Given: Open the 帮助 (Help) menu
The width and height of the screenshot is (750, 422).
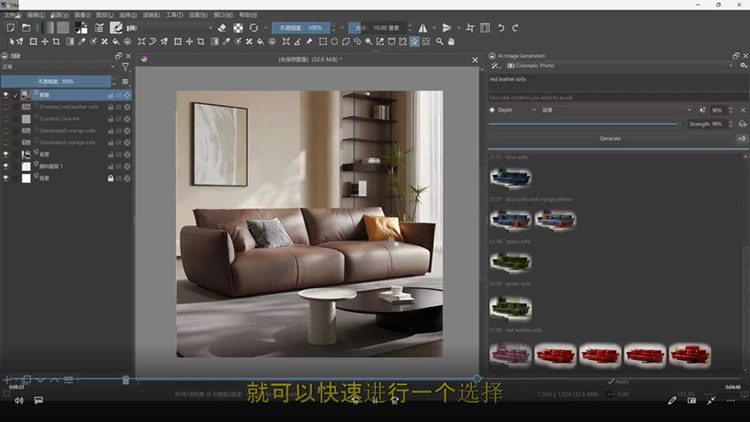Looking at the screenshot, I should pos(246,15).
